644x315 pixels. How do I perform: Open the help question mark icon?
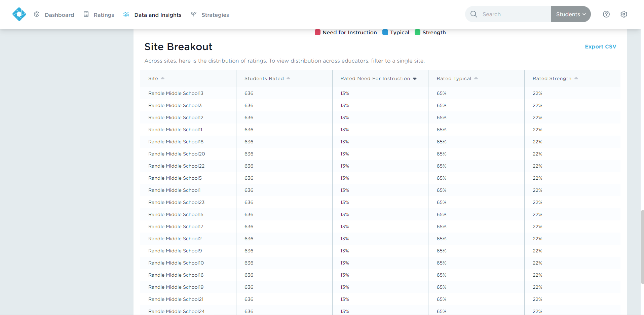(x=606, y=14)
